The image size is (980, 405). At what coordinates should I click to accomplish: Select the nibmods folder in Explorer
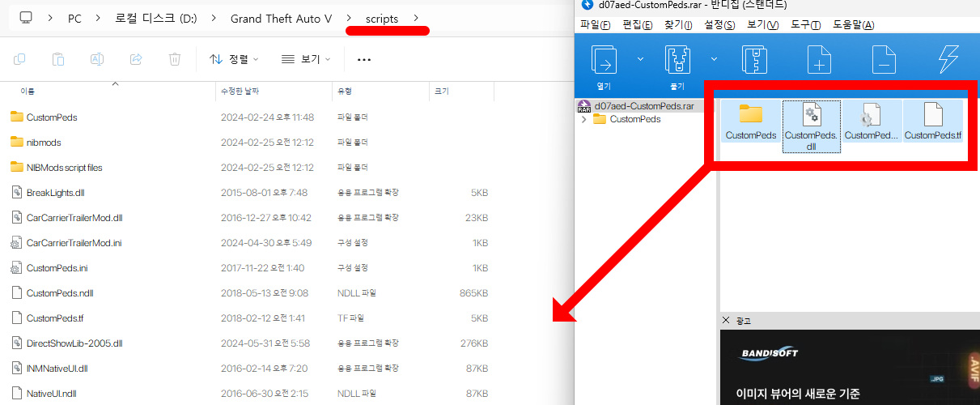44,143
